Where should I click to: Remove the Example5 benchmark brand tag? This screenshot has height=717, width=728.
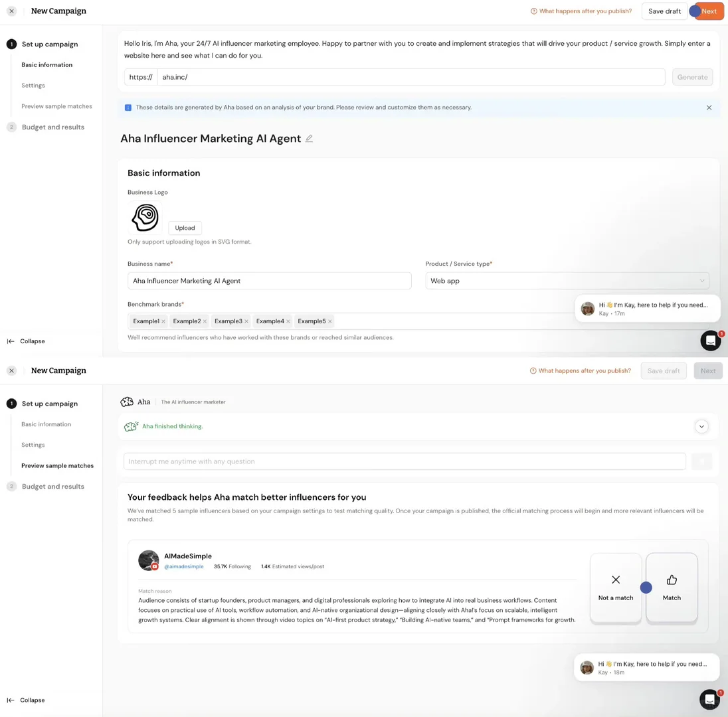pyautogui.click(x=329, y=321)
